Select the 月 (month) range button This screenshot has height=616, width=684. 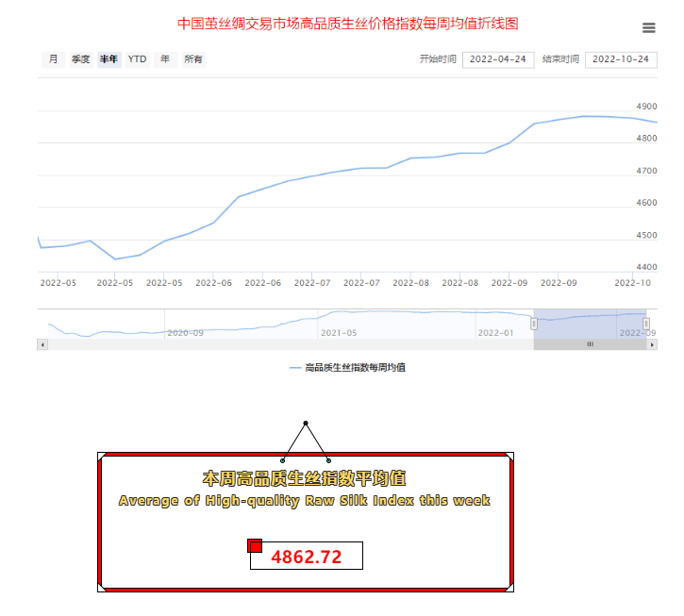[53, 59]
